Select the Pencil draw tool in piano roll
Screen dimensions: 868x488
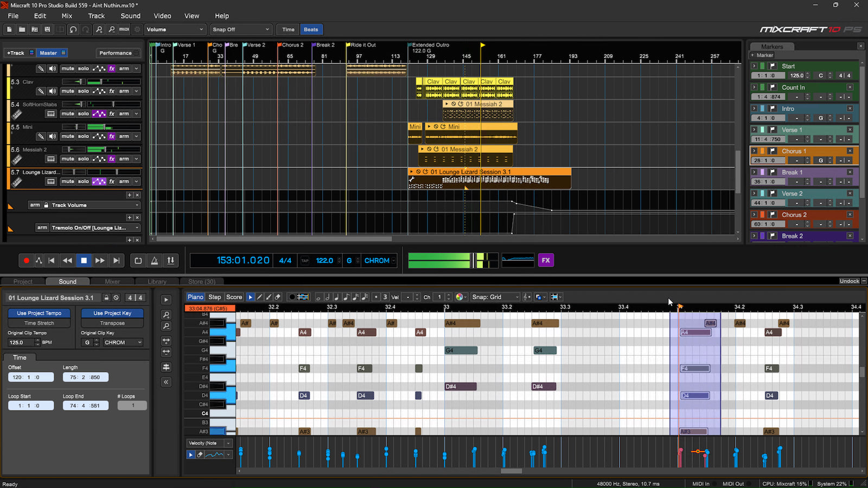[x=259, y=297]
